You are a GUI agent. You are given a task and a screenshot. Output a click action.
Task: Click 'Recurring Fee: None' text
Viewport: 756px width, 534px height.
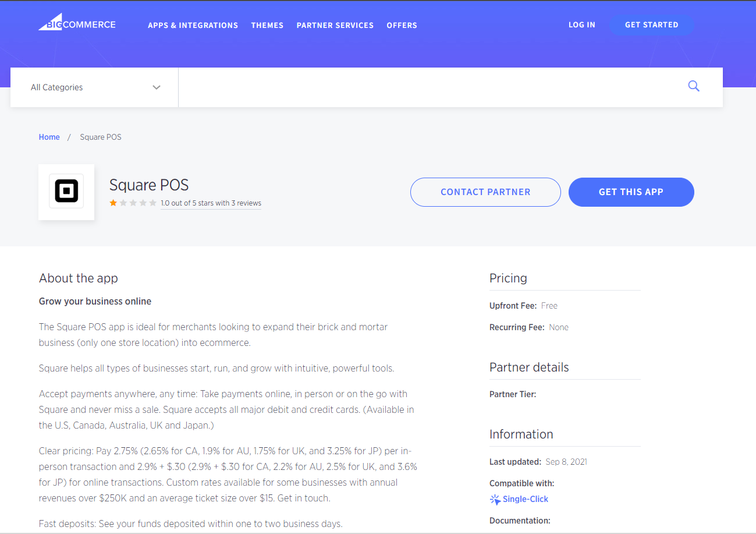pos(529,327)
